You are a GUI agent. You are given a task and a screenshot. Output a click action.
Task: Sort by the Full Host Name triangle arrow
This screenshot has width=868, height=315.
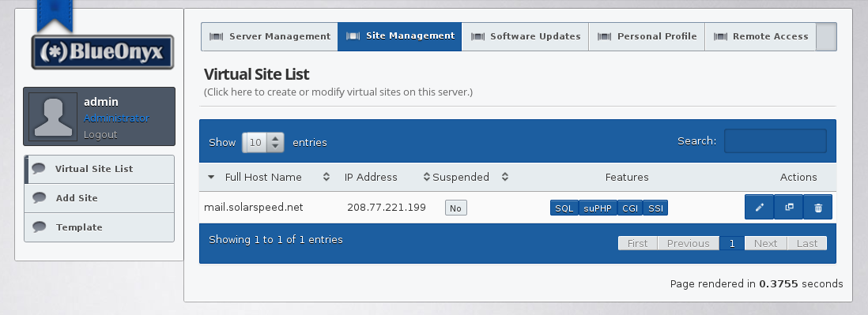coord(211,178)
